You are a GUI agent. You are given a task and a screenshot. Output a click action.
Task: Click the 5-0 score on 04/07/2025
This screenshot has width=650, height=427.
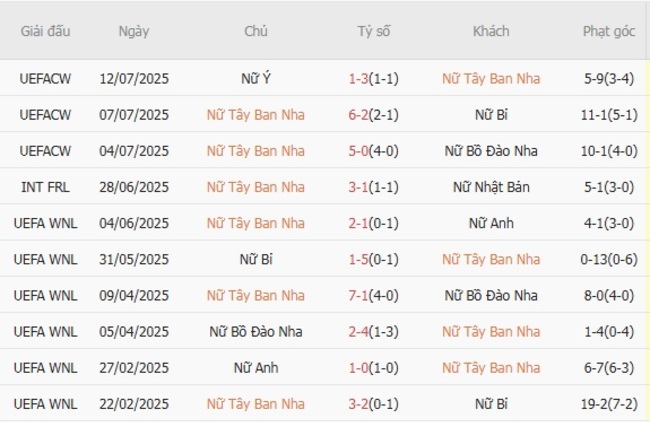[362, 151]
